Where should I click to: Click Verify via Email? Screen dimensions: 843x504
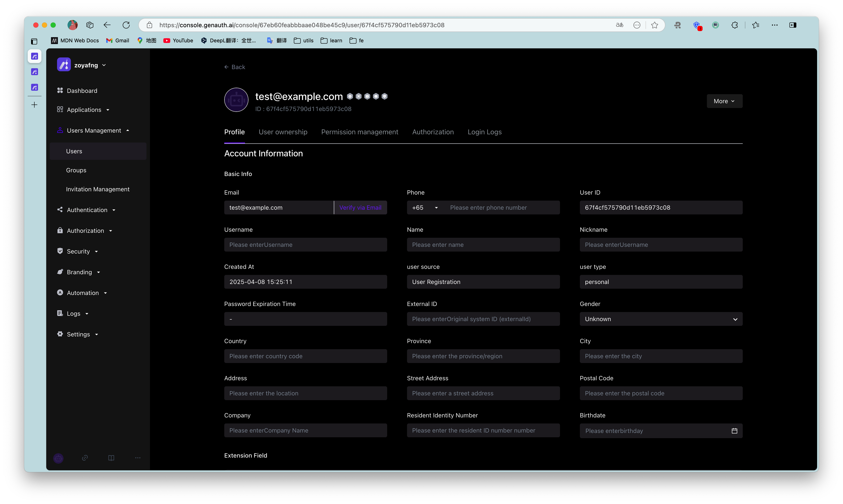point(360,208)
